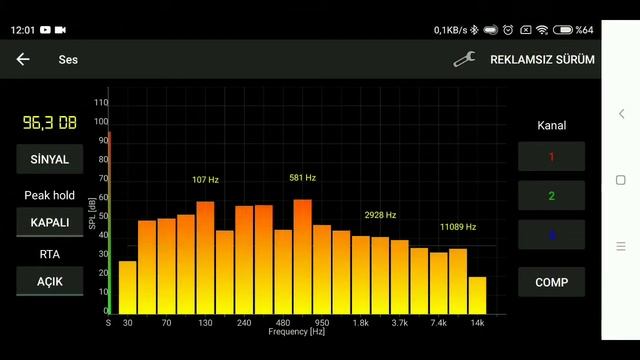Tap the S level meter strip
Screen dimensions: 640x360
tap(109, 223)
